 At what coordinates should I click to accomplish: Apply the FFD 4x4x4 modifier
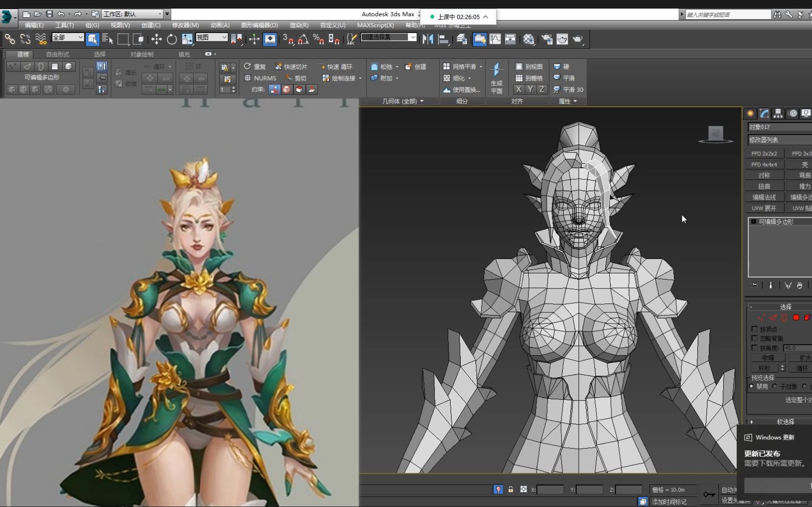coord(764,164)
